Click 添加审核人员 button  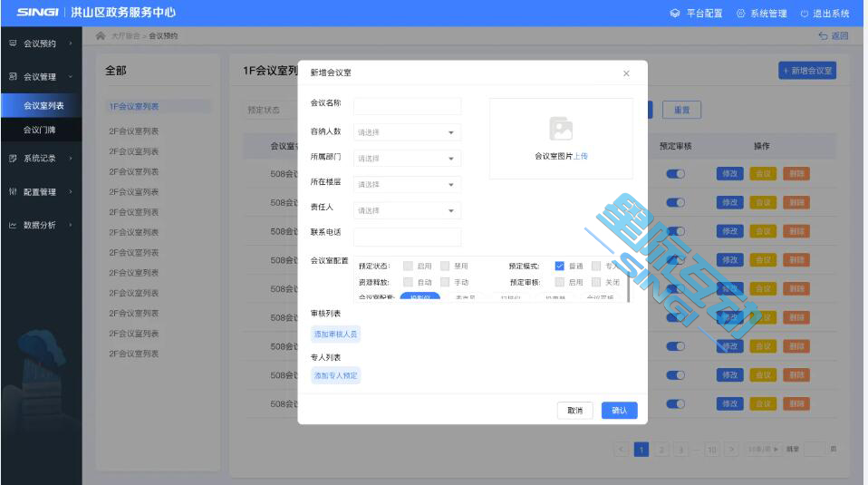pos(335,334)
